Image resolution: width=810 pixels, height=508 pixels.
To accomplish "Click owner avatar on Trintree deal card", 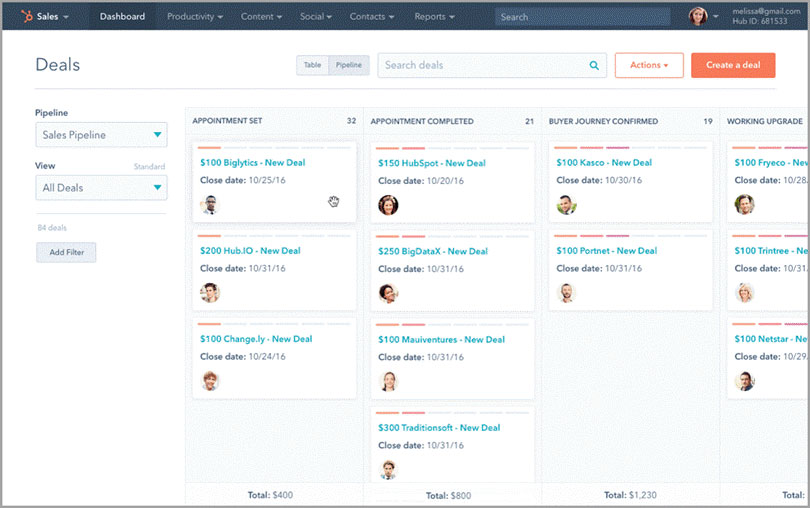I will click(744, 293).
